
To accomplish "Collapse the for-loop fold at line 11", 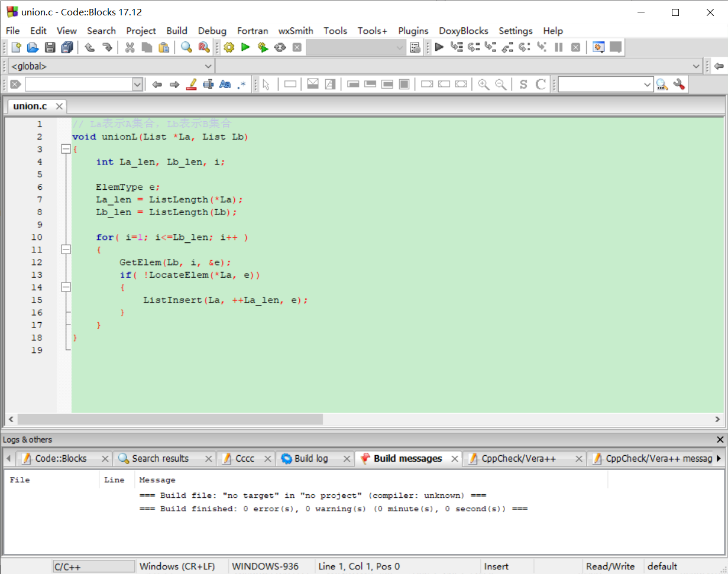I will (x=66, y=249).
